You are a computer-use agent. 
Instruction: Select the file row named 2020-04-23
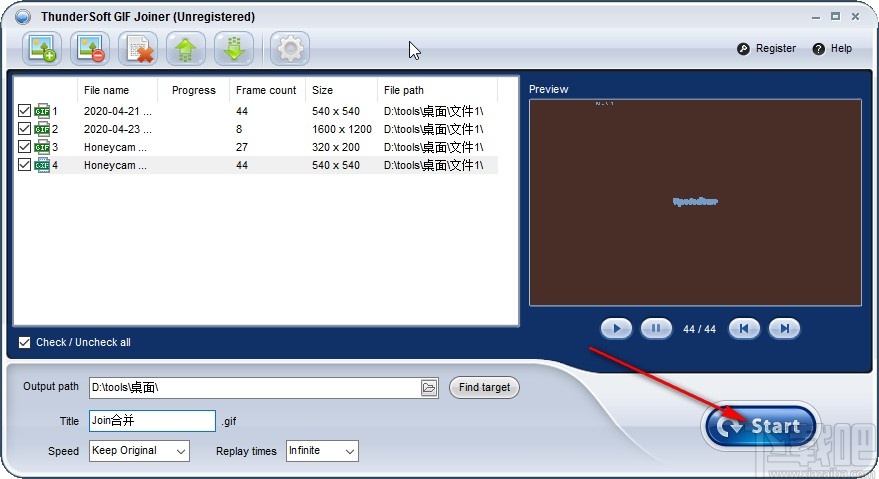click(x=255, y=129)
